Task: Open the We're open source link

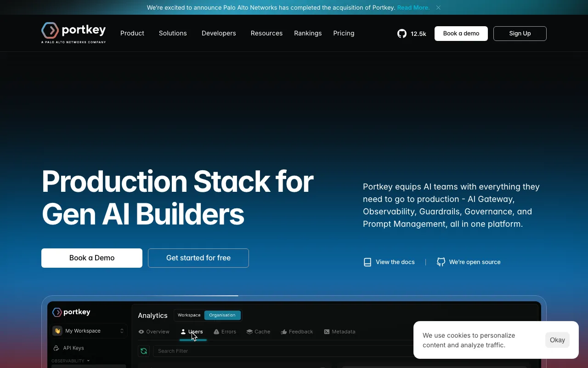Action: pyautogui.click(x=469, y=262)
